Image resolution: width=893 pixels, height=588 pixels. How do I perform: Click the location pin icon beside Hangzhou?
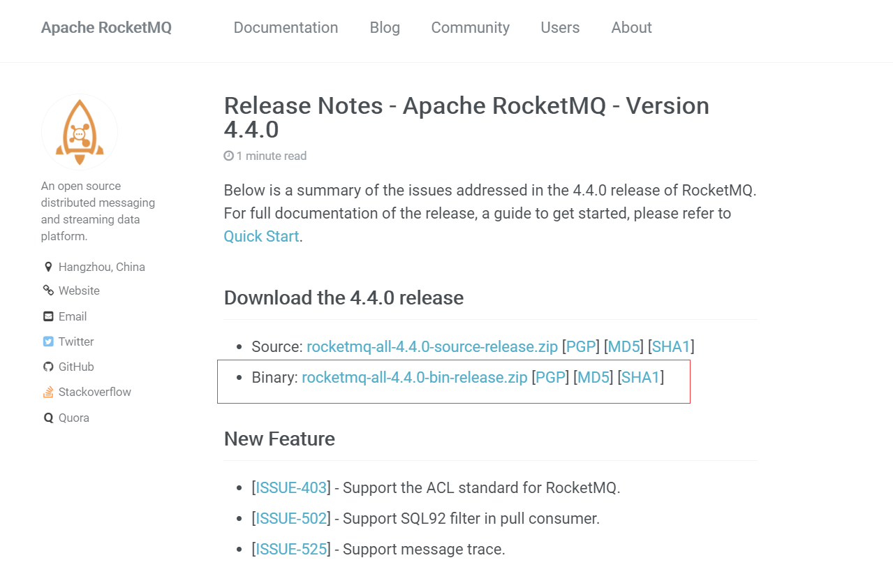tap(48, 267)
